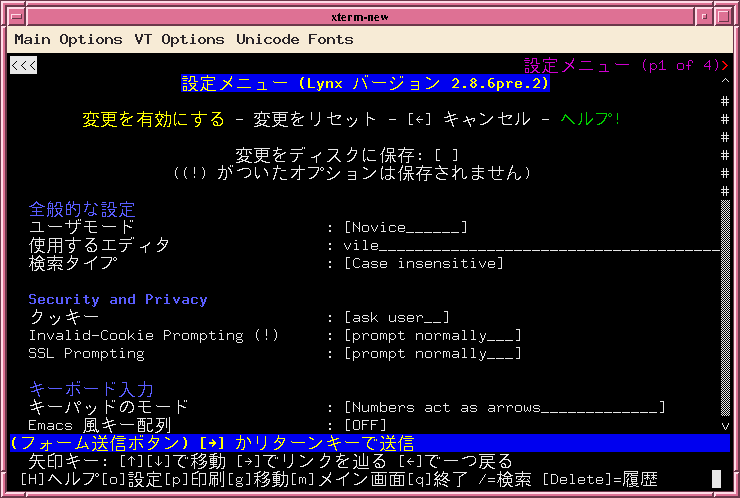Open the ヘルプ! link
Image resolution: width=740 pixels, height=498 pixels.
click(590, 119)
